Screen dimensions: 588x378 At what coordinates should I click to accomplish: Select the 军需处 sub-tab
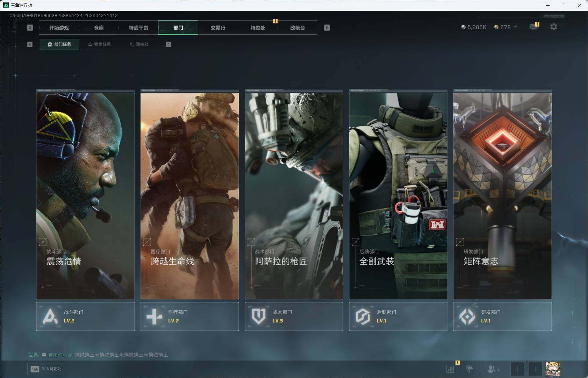pyautogui.click(x=139, y=44)
